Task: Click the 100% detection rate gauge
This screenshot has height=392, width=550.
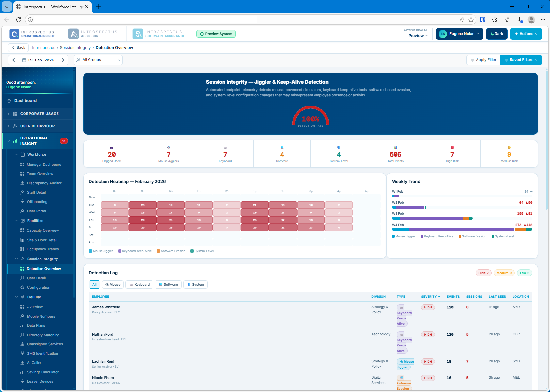Action: coord(310,118)
